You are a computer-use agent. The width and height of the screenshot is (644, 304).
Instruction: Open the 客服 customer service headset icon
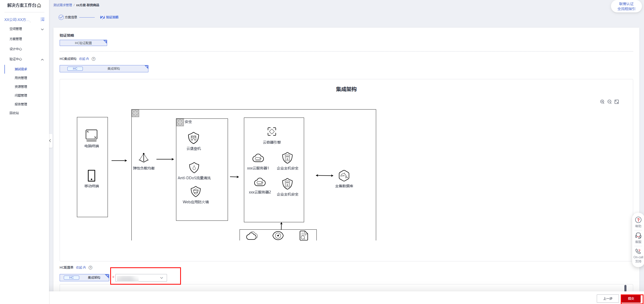[x=638, y=238]
